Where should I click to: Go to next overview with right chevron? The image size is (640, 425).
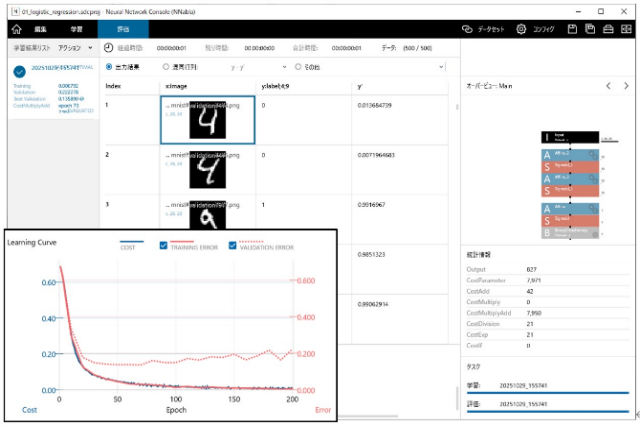pyautogui.click(x=626, y=86)
